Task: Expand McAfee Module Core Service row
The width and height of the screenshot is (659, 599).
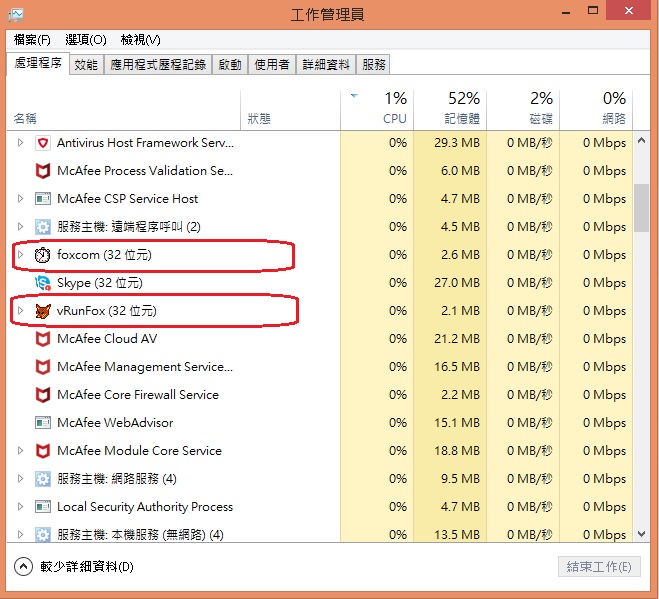Action: (x=20, y=451)
